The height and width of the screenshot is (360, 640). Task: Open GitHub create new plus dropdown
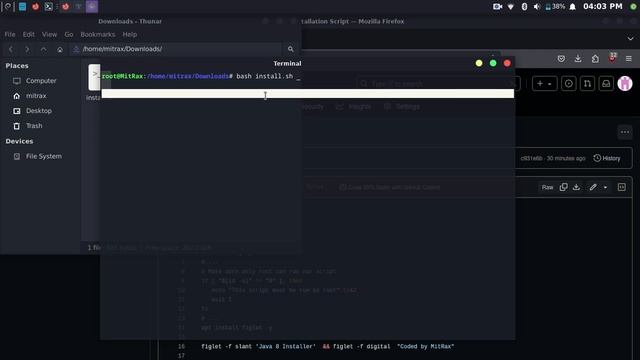coord(544,84)
